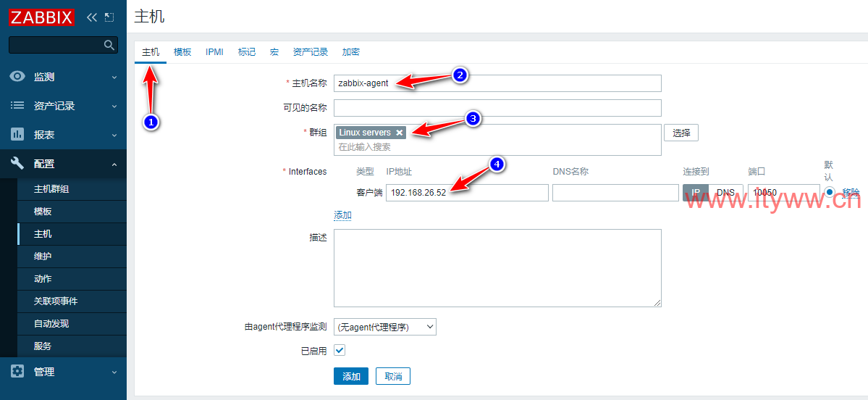This screenshot has height=400, width=868.
Task: Toggle sidebar hide mode icon
Action: click(x=109, y=17)
